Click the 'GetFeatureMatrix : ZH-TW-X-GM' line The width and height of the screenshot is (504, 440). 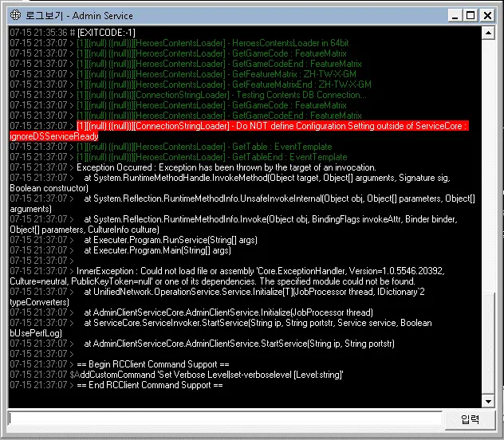point(183,74)
